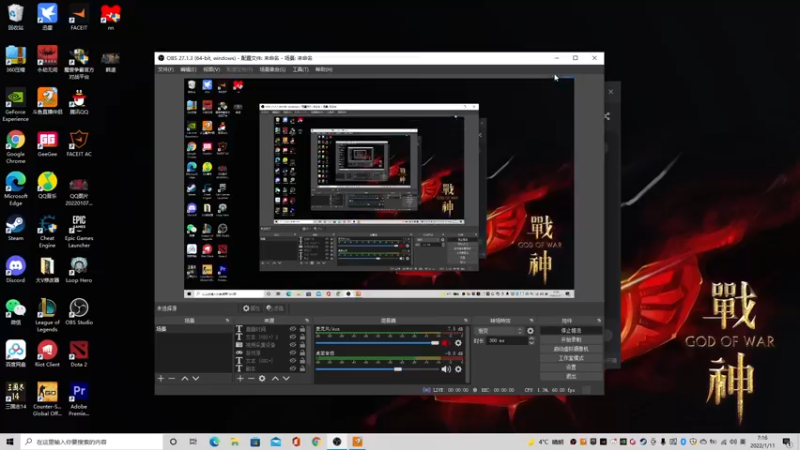The image size is (800, 450).
Task: Open Loop Hero desktop shortcut
Action: coord(79,270)
